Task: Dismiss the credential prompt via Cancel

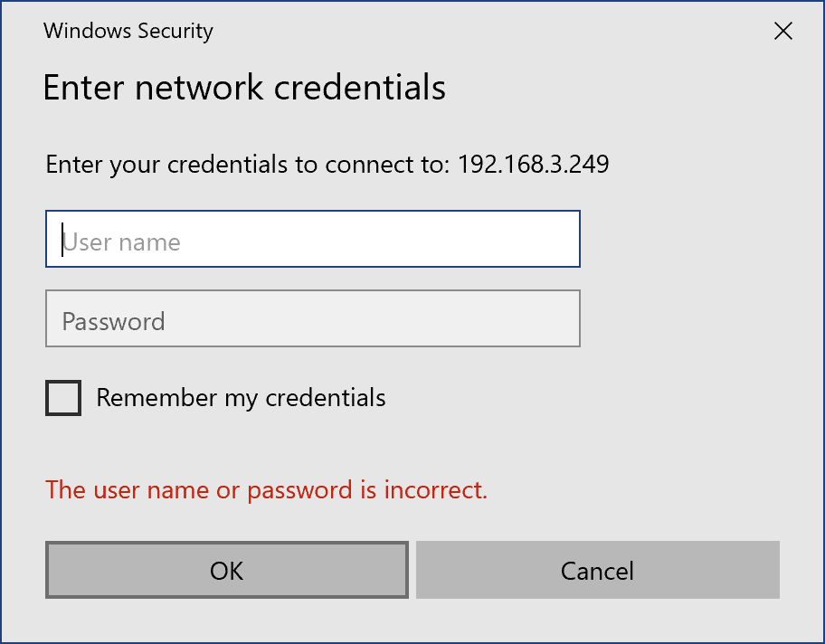Action: 597,571
